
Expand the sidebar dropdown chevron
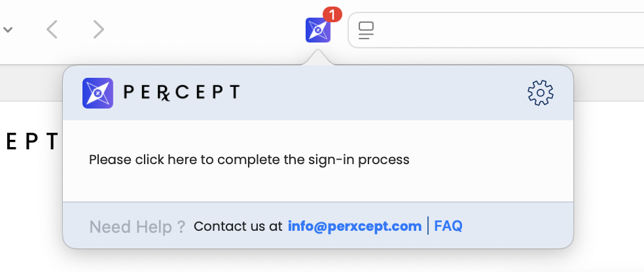[x=8, y=29]
